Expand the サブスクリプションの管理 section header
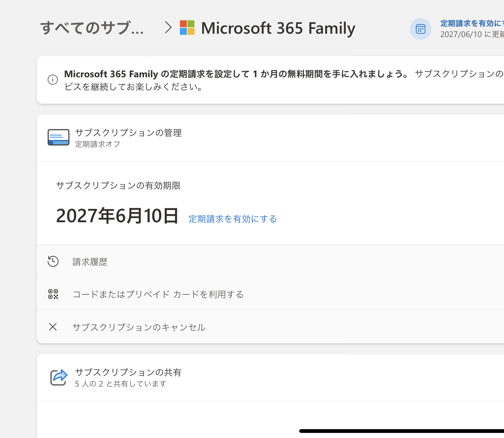504x438 pixels. [x=128, y=133]
